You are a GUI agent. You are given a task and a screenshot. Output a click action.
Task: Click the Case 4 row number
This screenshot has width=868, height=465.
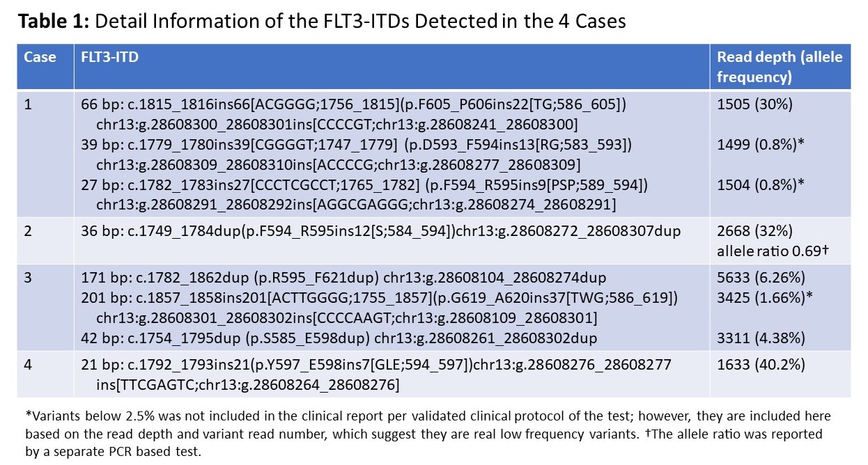pos(29,364)
